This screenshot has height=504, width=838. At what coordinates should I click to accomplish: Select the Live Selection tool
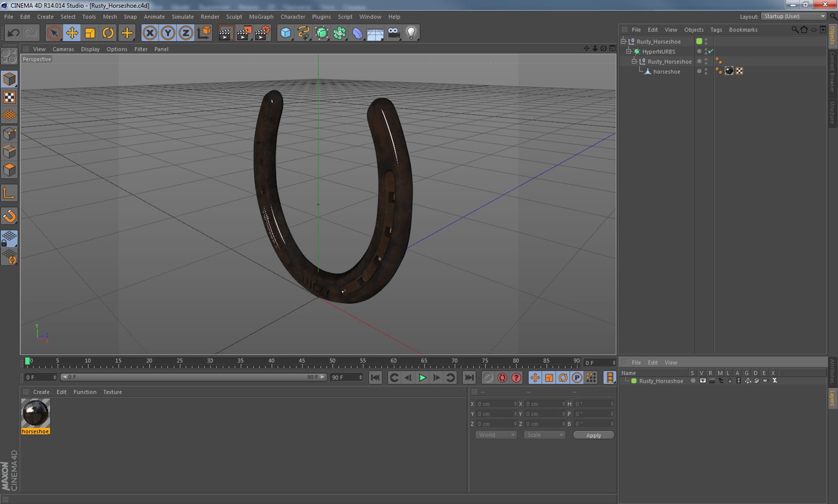[54, 33]
